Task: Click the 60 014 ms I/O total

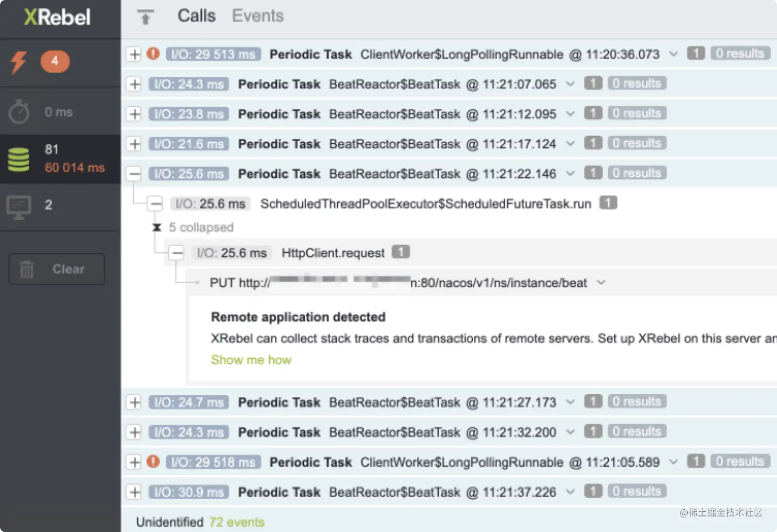Action: point(75,167)
